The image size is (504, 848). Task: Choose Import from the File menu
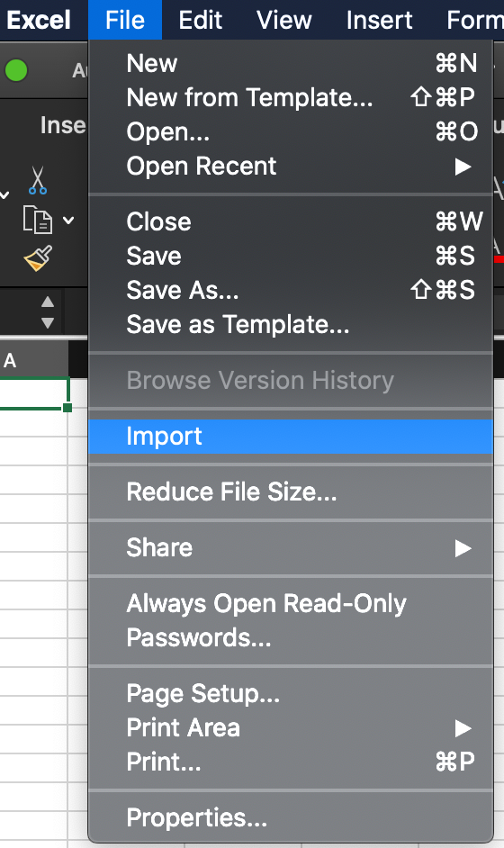pyautogui.click(x=291, y=437)
